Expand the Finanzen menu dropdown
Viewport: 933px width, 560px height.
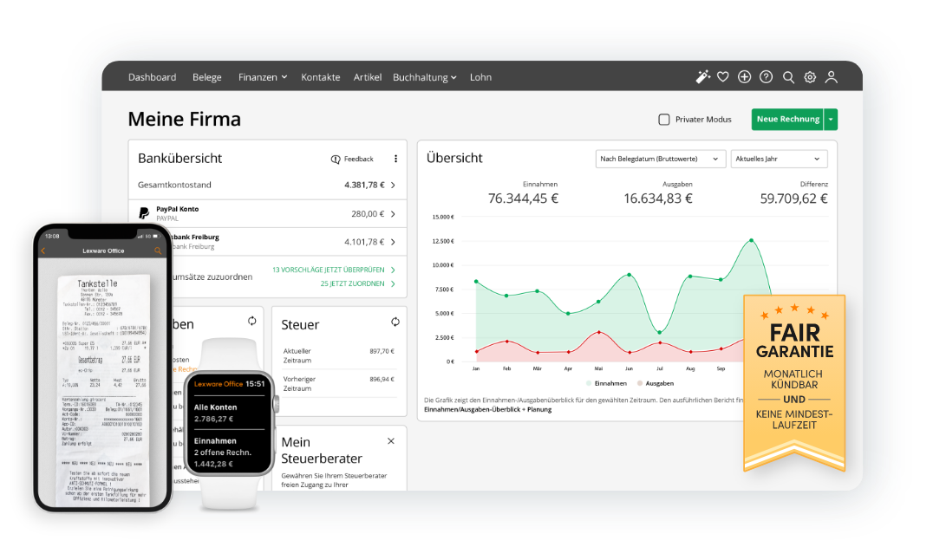(x=262, y=77)
